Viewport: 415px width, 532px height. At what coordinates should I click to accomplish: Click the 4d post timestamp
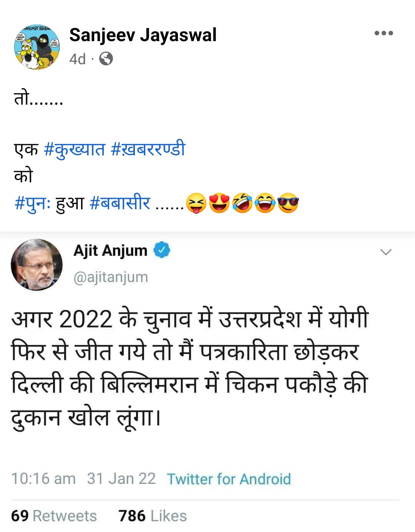pos(77,59)
